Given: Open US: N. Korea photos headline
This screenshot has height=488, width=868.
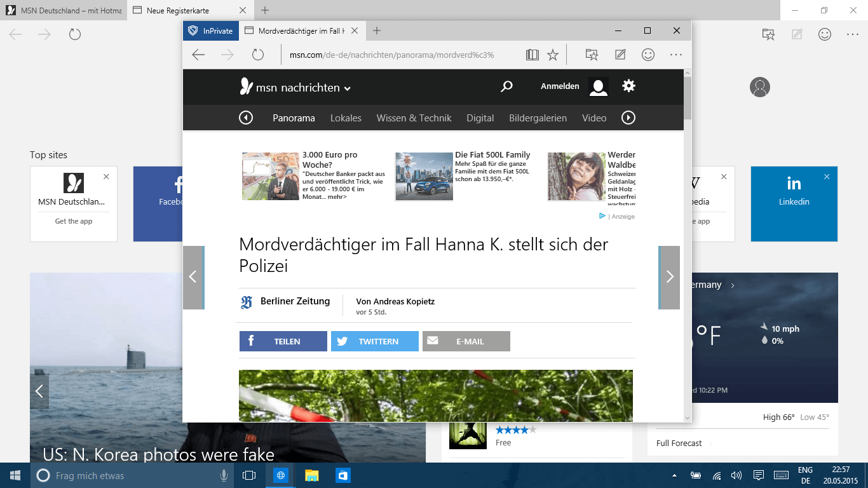Looking at the screenshot, I should pos(158,455).
